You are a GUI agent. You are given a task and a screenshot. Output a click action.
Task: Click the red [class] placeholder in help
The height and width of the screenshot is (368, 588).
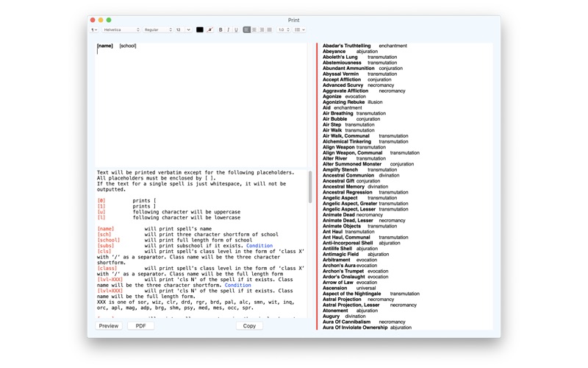[x=107, y=268]
